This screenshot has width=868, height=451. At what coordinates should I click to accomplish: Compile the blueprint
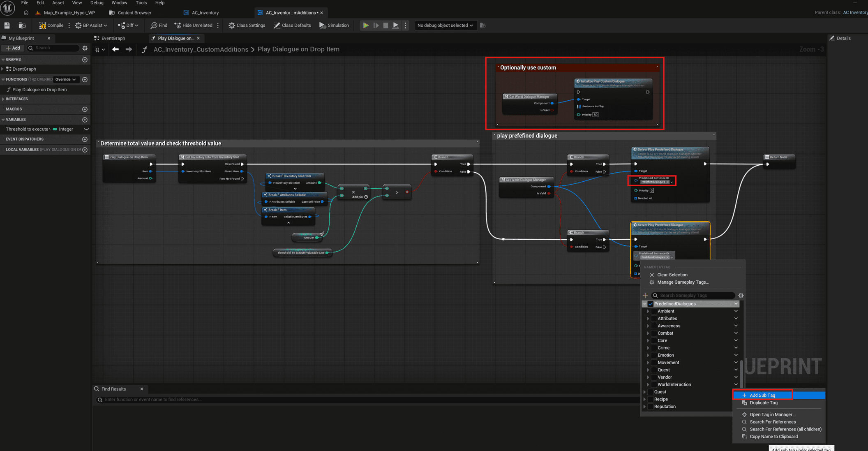(51, 25)
